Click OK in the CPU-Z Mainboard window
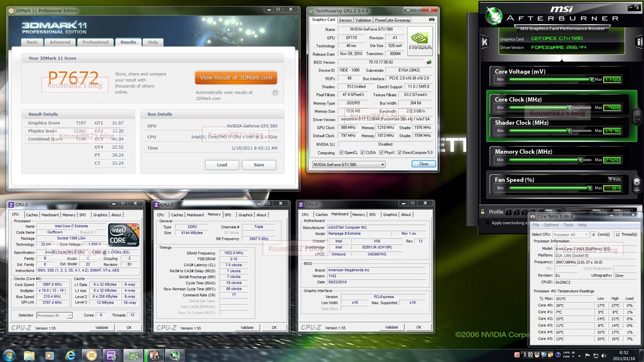Screen dimensions: 644x362 (x=419, y=327)
